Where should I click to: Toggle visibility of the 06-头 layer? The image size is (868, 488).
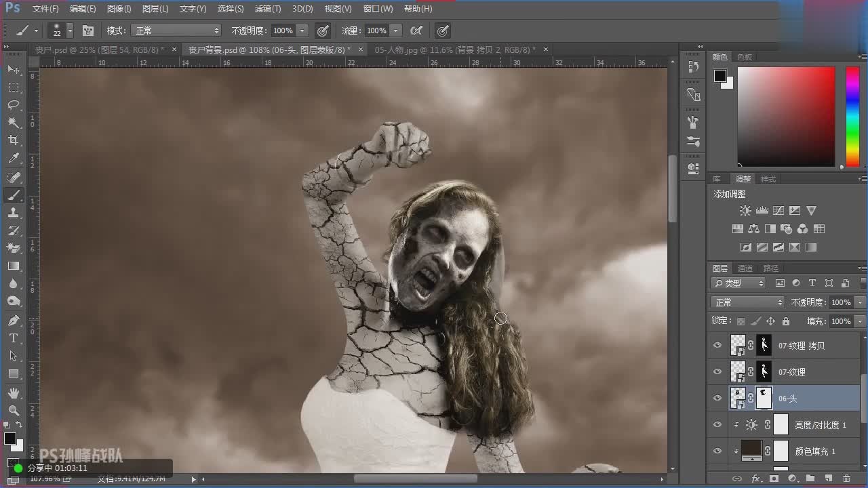point(717,399)
